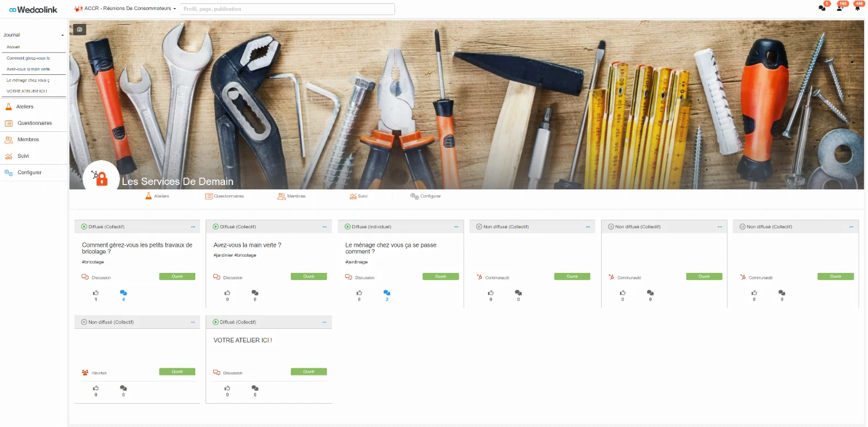Open the chat messages icon in the header

tap(822, 8)
